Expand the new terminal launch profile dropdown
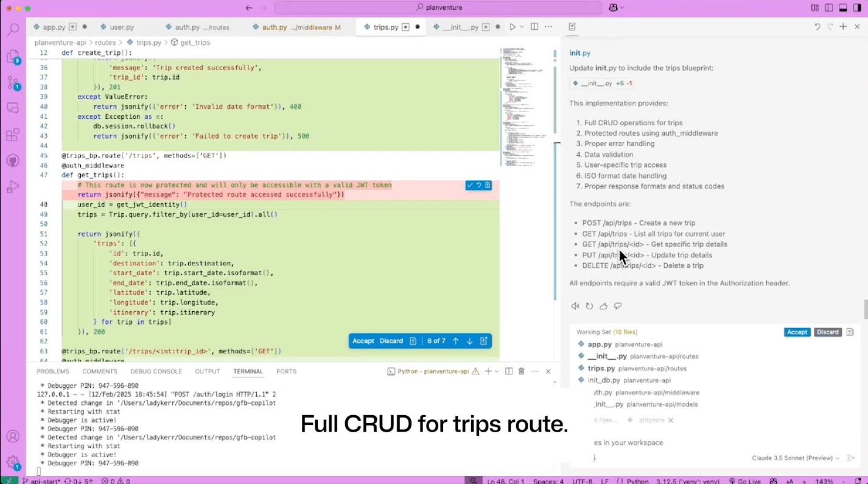Viewport: 868px width, 484px height. click(497, 371)
